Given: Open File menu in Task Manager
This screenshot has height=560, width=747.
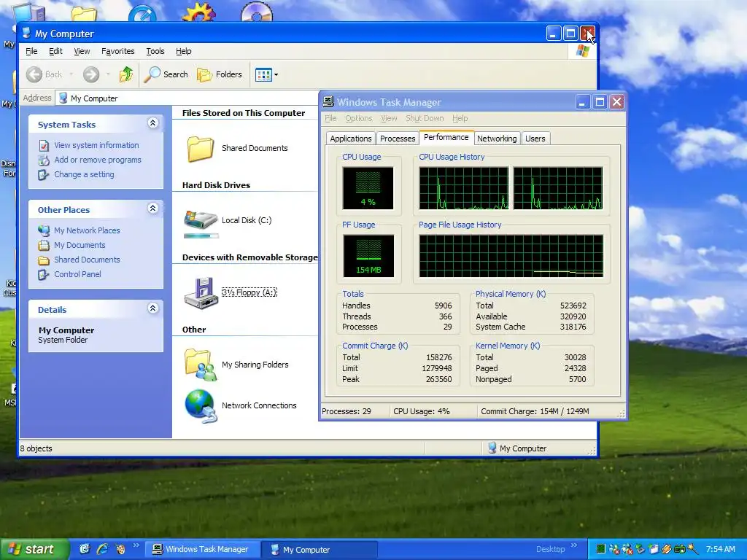Looking at the screenshot, I should point(330,118).
